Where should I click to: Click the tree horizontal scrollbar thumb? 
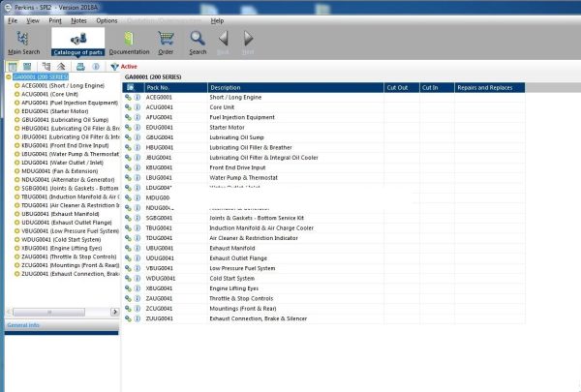pos(49,312)
